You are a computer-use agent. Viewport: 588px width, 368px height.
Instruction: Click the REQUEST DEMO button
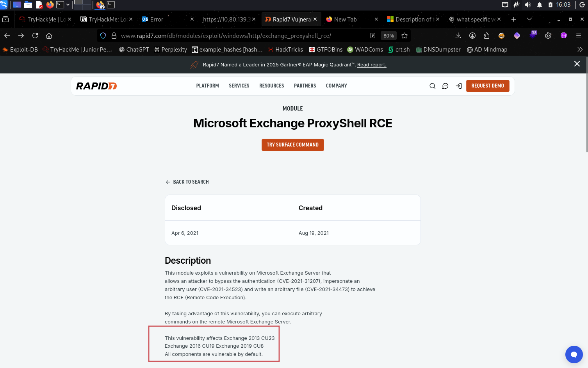pos(487,86)
